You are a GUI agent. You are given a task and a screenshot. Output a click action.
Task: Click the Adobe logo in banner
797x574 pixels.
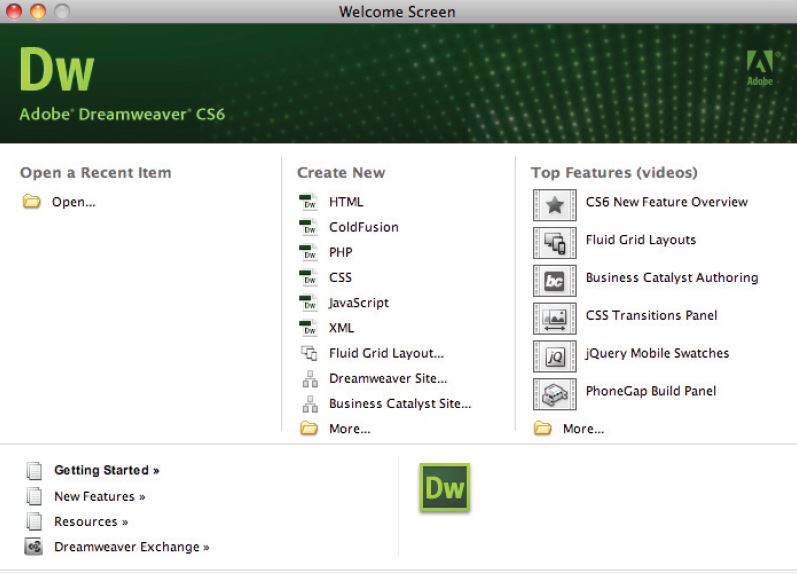pyautogui.click(x=760, y=68)
